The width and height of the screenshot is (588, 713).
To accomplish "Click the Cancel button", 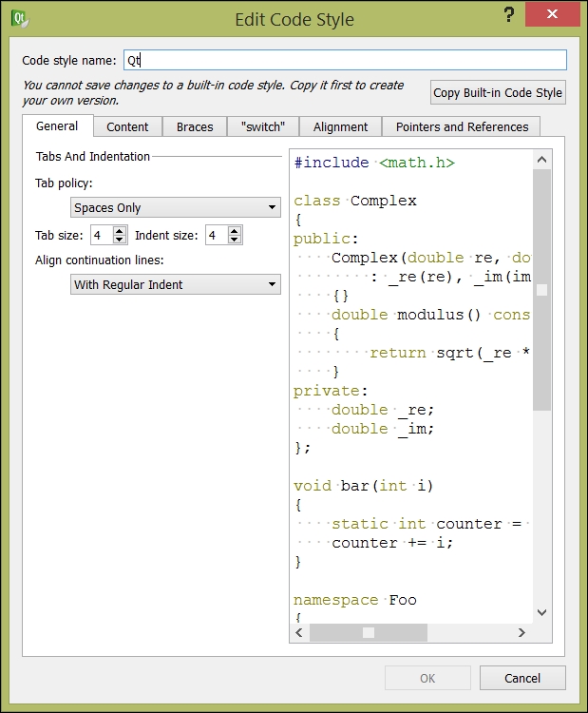I will tap(522, 679).
